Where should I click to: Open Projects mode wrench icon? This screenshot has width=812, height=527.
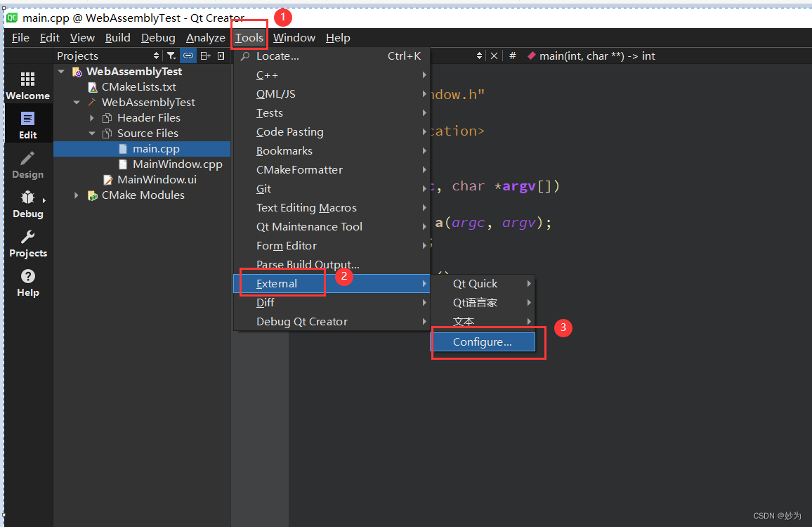pyautogui.click(x=27, y=238)
